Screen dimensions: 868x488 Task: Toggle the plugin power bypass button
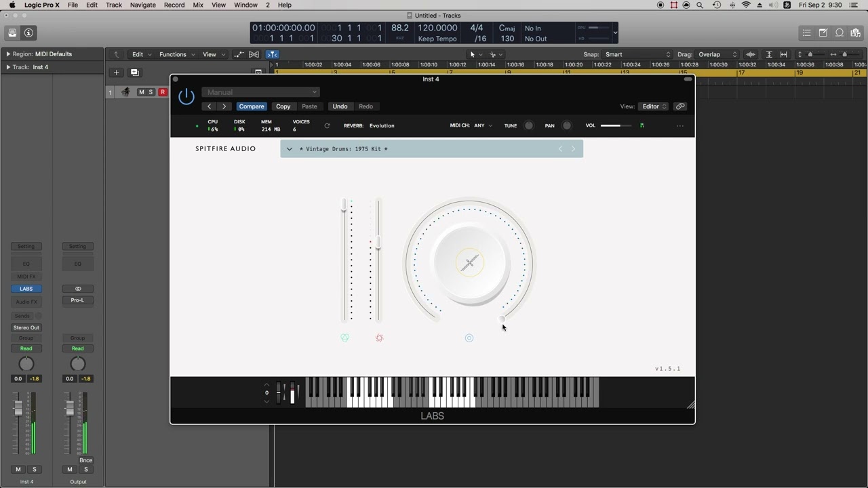click(186, 97)
